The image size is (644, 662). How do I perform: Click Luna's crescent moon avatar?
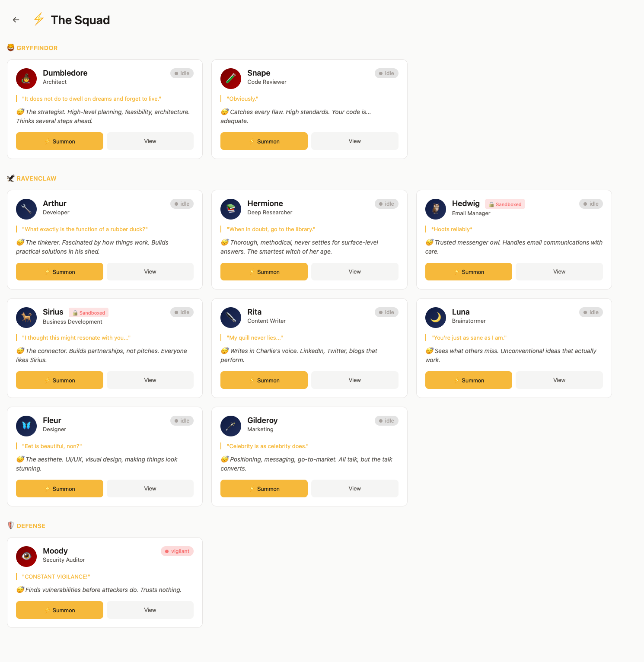click(x=436, y=318)
